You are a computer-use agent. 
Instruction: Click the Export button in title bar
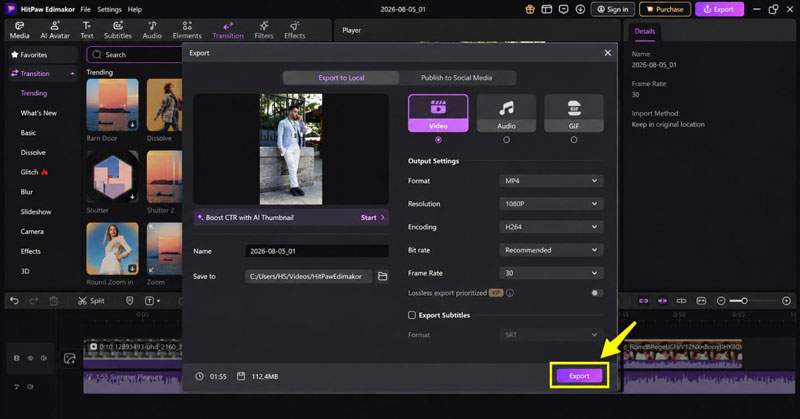point(719,9)
